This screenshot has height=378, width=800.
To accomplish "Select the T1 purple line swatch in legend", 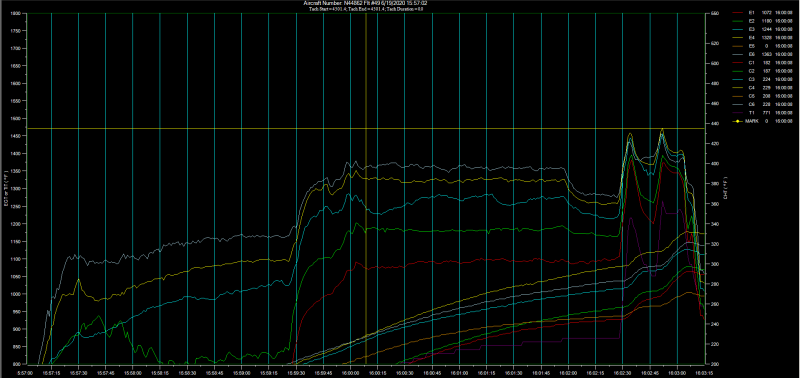I will [x=738, y=113].
